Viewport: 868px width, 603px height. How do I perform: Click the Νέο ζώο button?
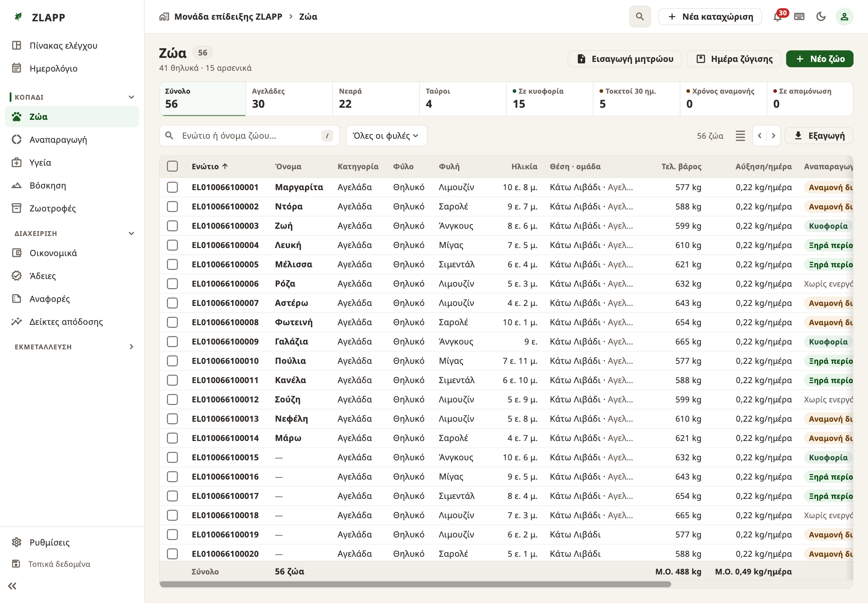pyautogui.click(x=820, y=59)
